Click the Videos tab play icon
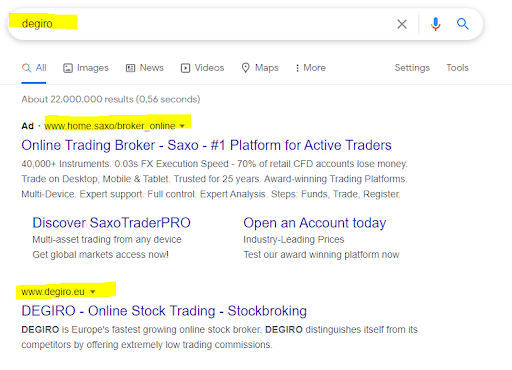The height and width of the screenshot is (370, 512). coord(185,68)
